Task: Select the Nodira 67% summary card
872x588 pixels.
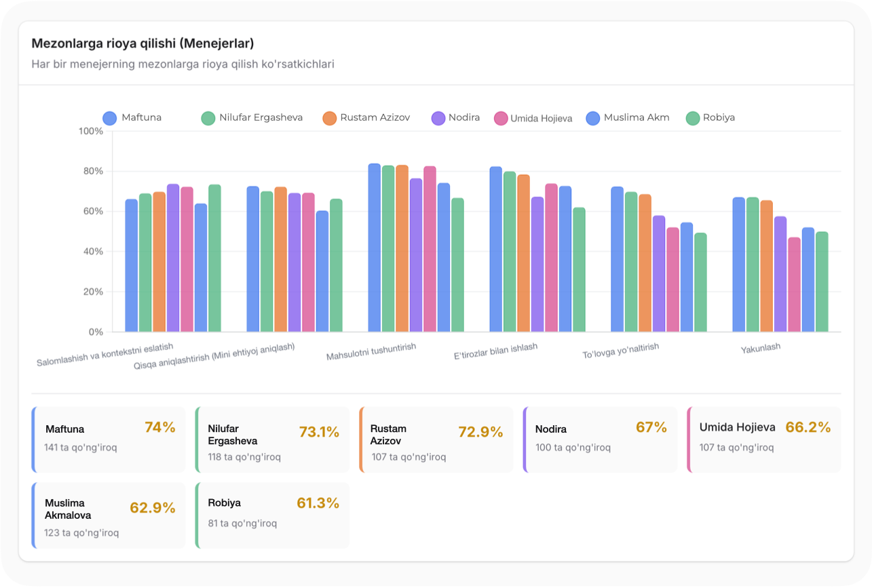Action: point(601,439)
